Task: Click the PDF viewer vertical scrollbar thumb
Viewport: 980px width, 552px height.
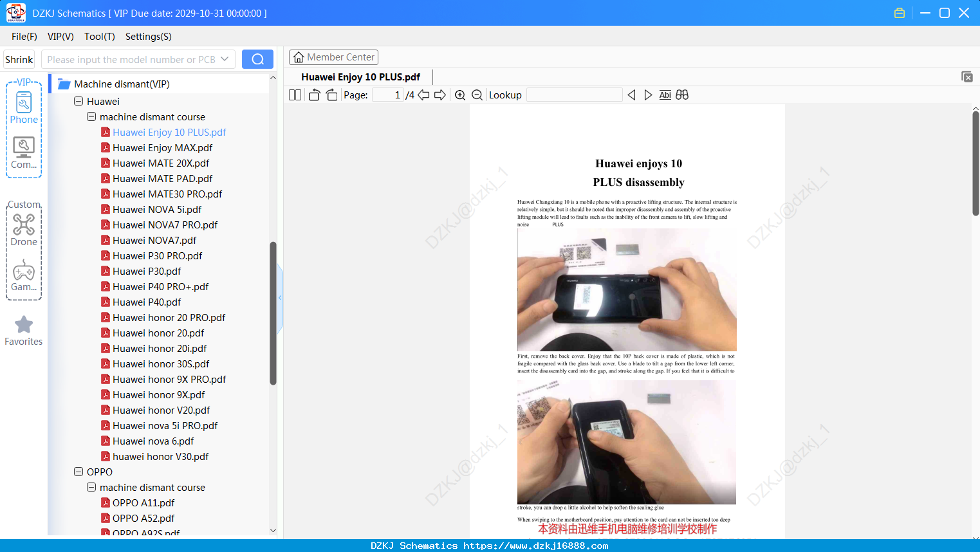Action: pos(975,163)
